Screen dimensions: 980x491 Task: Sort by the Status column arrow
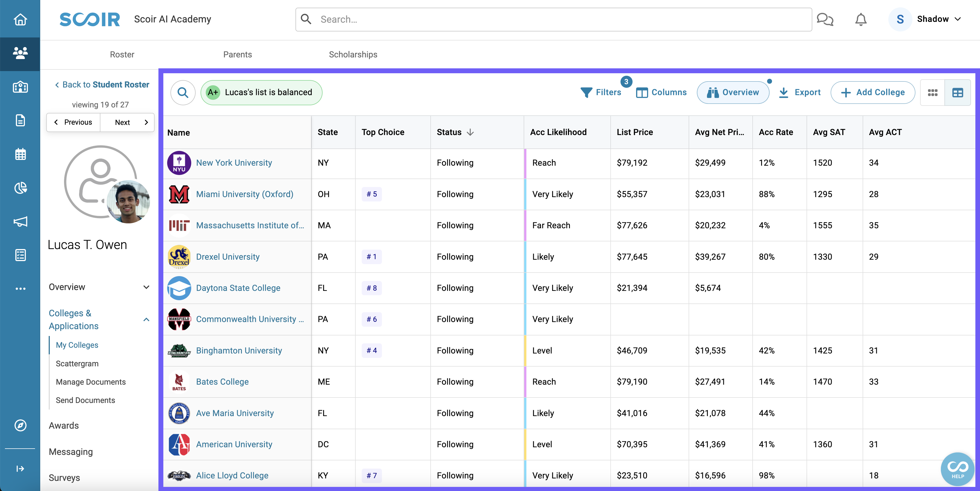[x=470, y=132]
